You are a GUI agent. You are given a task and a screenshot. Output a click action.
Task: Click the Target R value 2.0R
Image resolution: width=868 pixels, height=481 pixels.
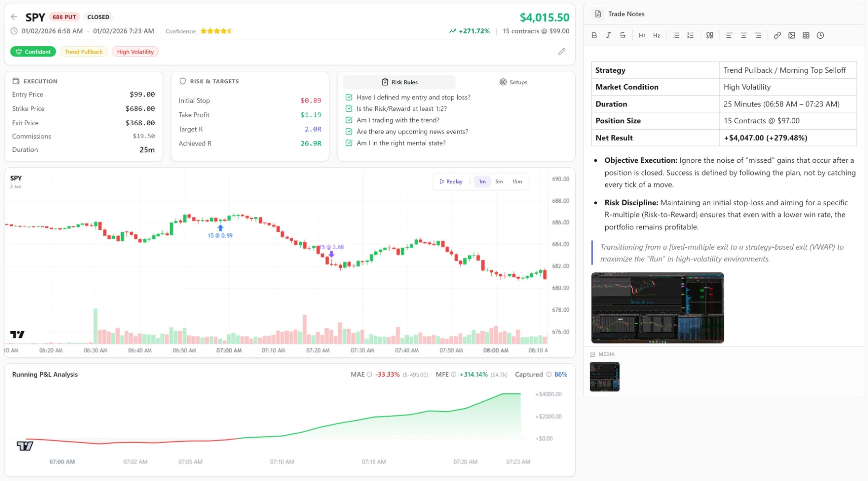click(313, 129)
